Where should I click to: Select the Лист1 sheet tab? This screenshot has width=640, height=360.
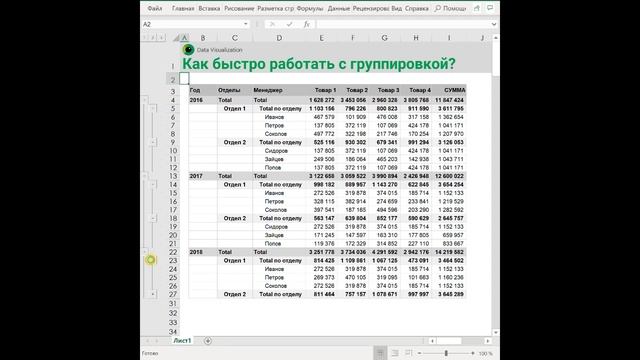tap(182, 340)
